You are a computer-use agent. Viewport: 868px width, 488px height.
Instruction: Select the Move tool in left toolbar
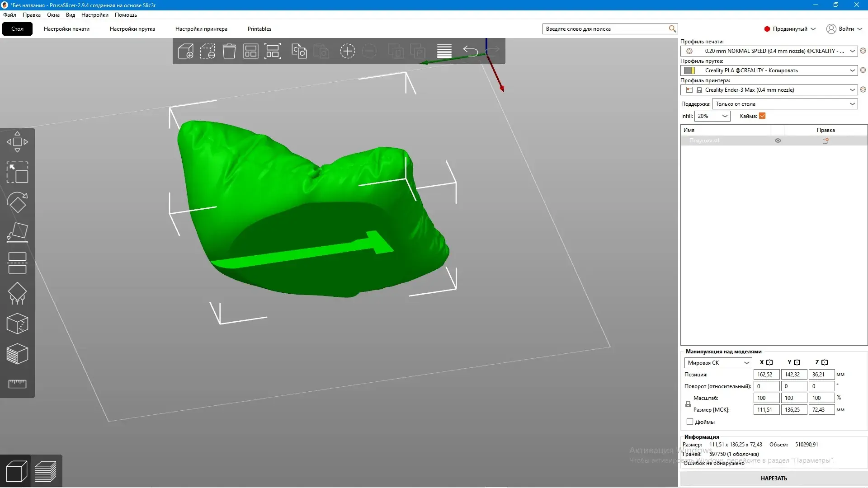click(17, 142)
